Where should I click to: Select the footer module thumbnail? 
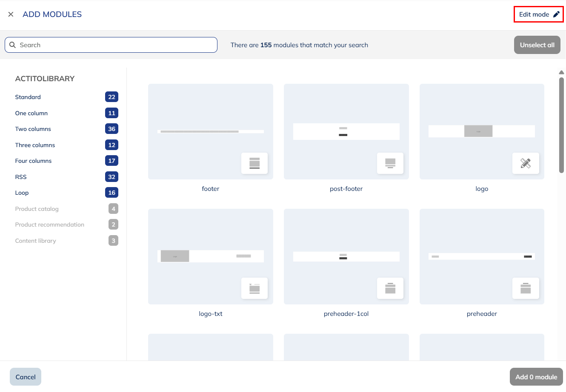(211, 131)
